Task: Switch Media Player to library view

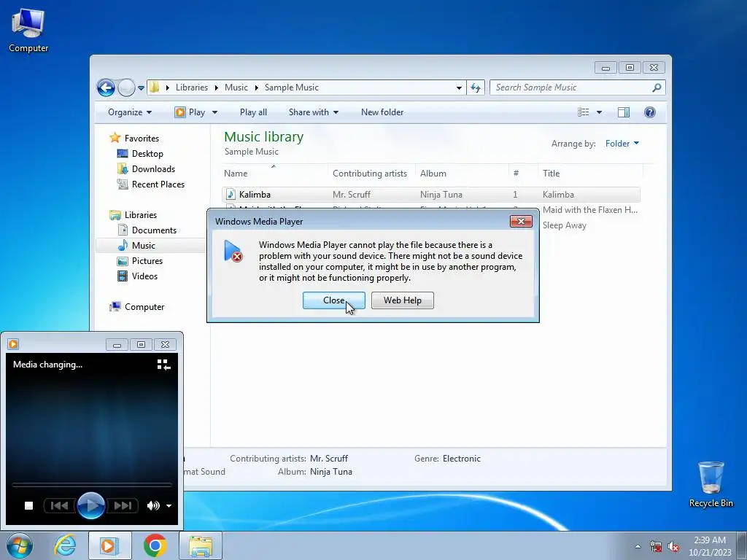Action: [163, 365]
